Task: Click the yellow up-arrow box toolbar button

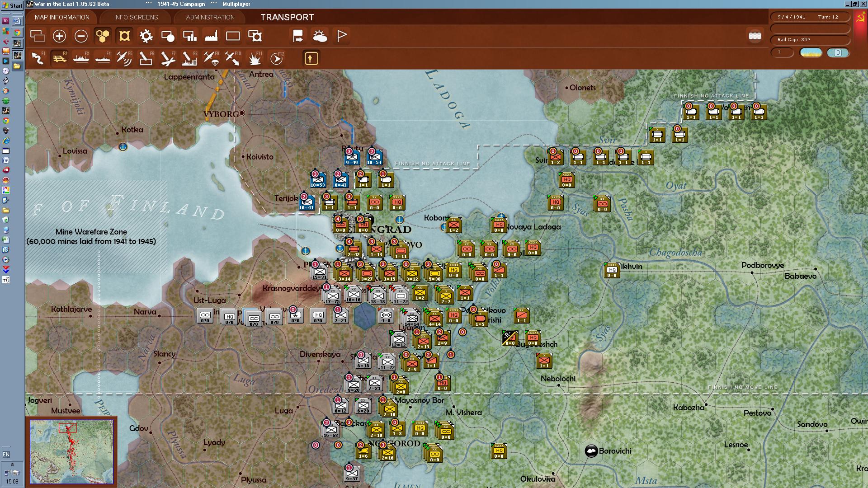Action: [x=311, y=58]
